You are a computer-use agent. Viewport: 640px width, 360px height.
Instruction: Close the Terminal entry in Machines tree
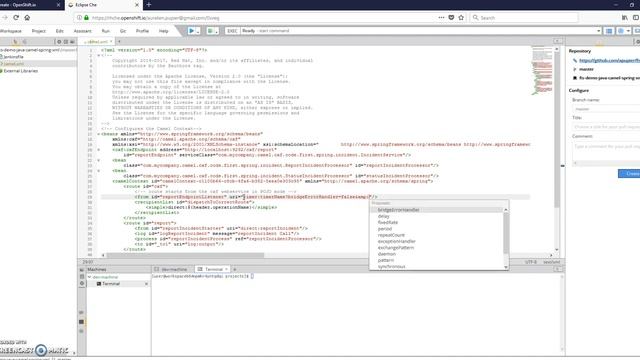coord(146,284)
